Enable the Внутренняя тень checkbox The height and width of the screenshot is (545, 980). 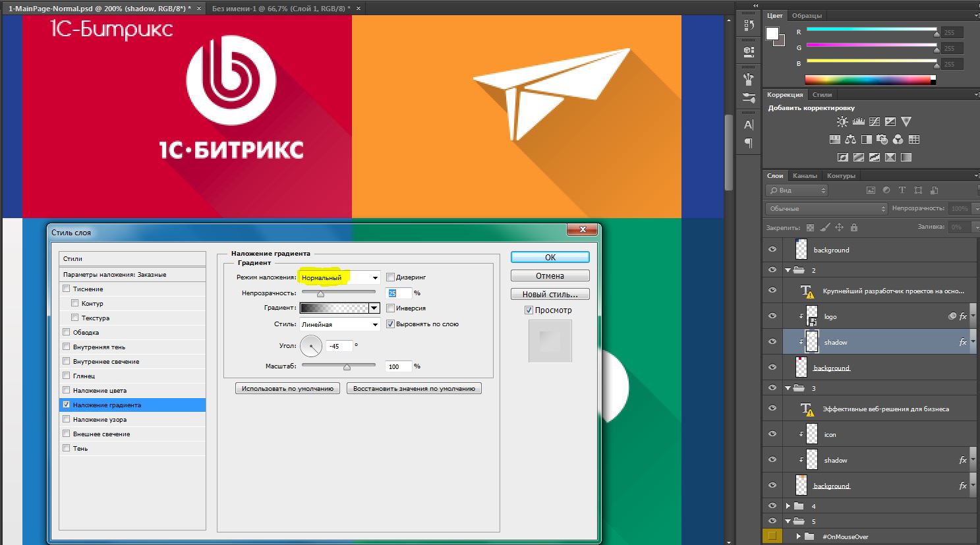click(x=66, y=347)
